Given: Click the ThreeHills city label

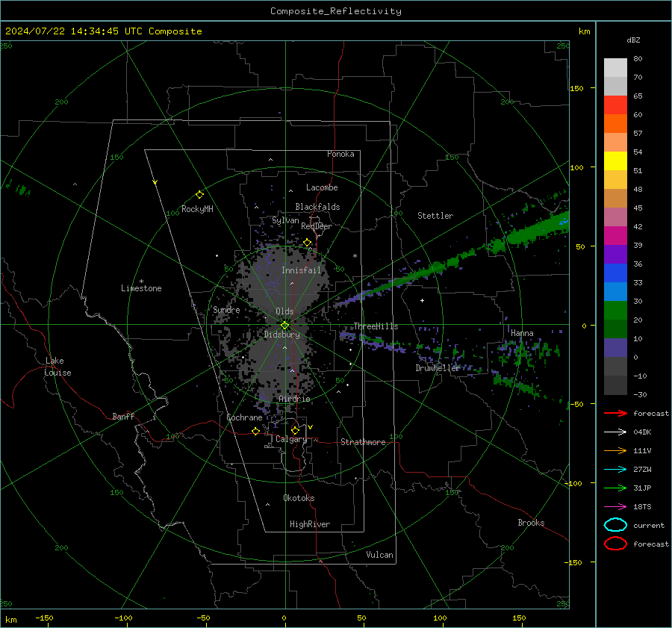Looking at the screenshot, I should point(376,326).
